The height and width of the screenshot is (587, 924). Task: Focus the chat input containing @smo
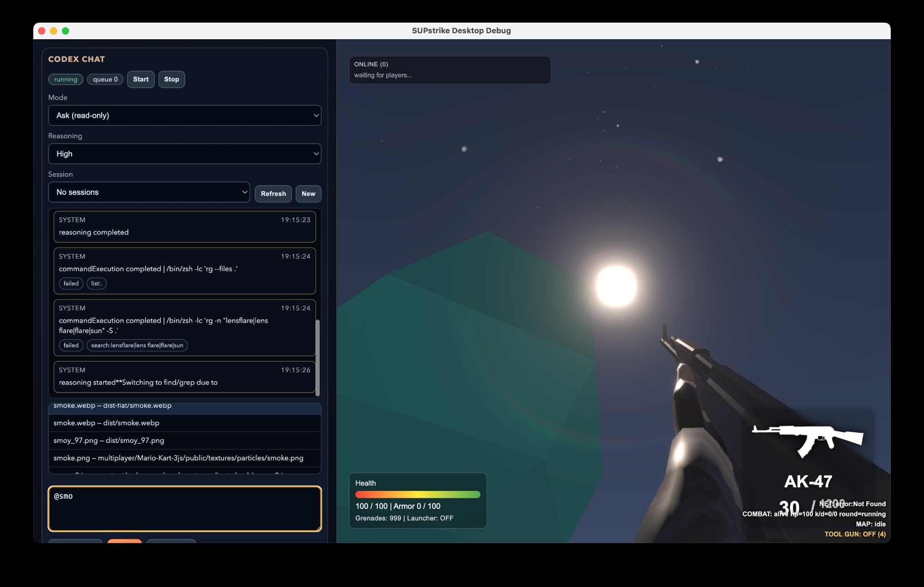[x=184, y=508]
